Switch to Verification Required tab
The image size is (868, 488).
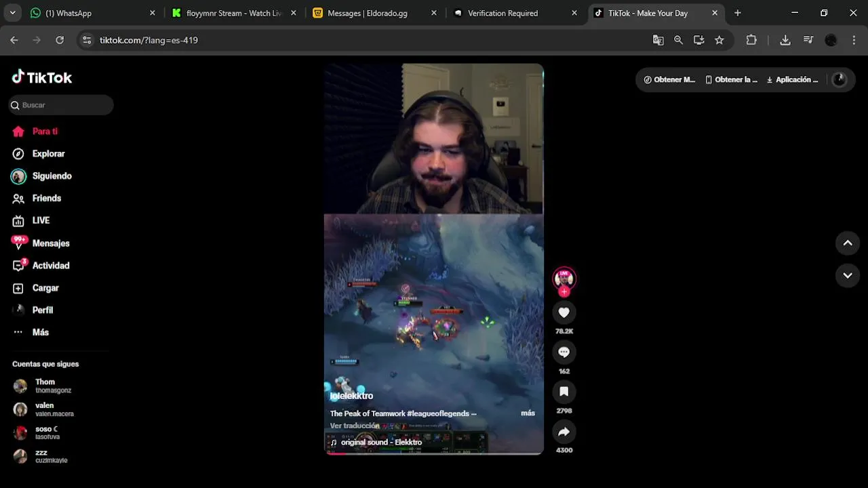coord(515,13)
